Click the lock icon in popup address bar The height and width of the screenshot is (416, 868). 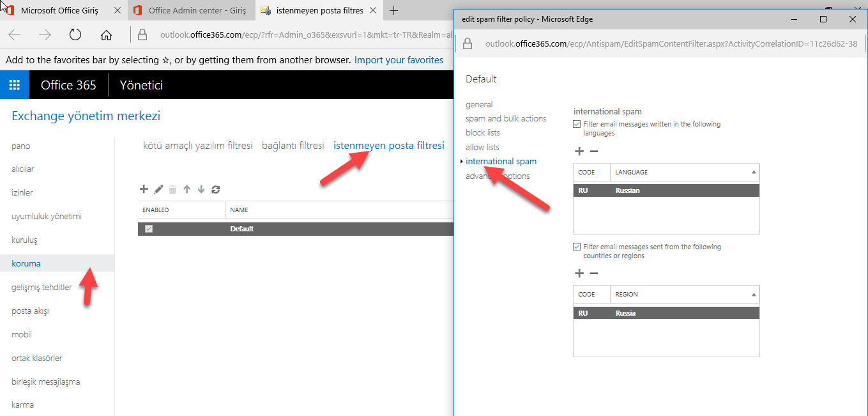pos(468,43)
